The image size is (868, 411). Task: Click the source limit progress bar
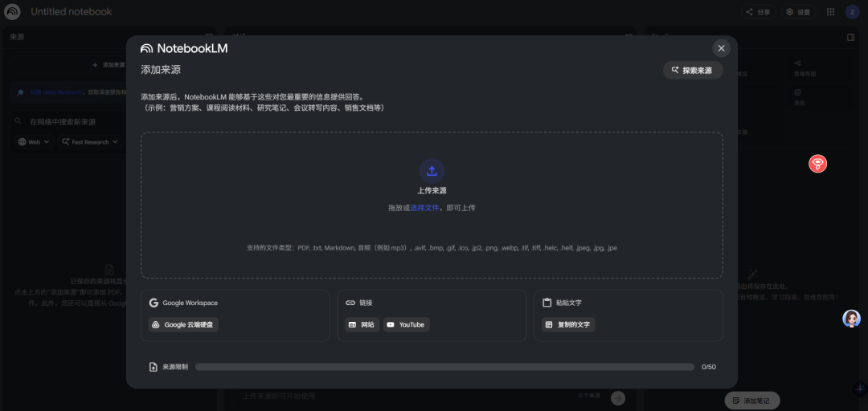click(x=444, y=367)
